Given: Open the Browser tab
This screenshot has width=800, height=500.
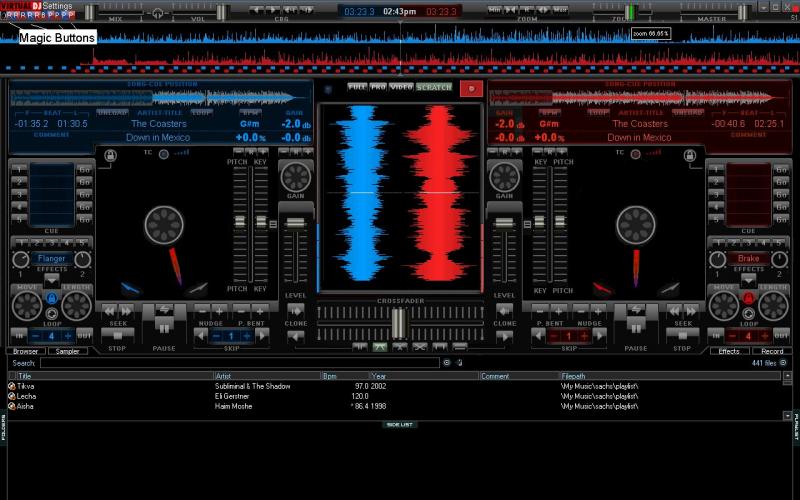Looking at the screenshot, I should click(26, 351).
